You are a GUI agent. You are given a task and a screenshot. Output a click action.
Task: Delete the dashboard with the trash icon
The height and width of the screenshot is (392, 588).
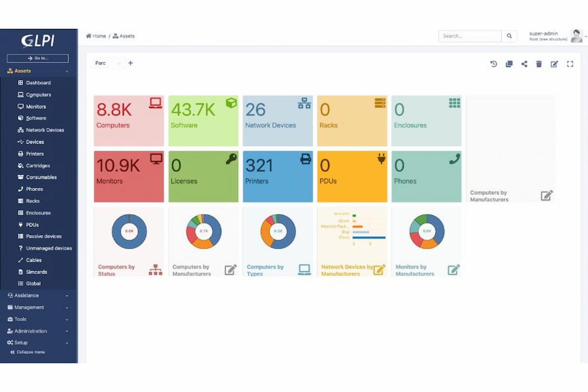click(x=539, y=64)
